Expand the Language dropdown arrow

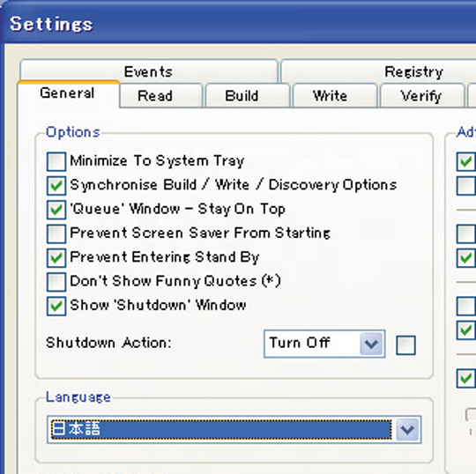pos(407,429)
